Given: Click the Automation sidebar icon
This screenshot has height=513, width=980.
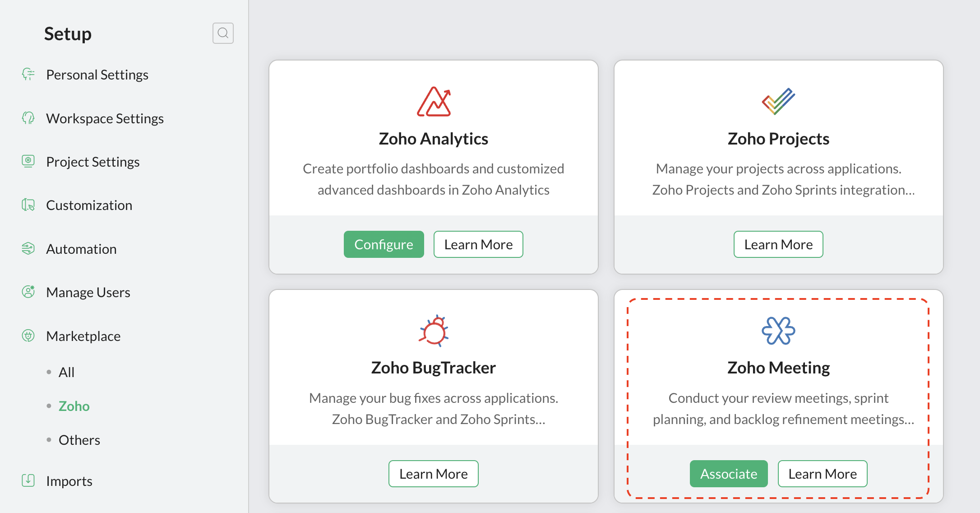Looking at the screenshot, I should (x=28, y=249).
